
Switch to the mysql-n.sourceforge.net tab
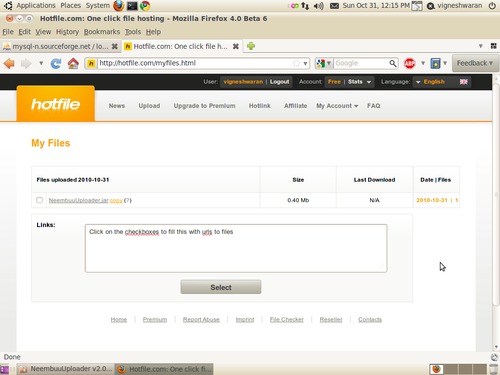click(x=60, y=46)
